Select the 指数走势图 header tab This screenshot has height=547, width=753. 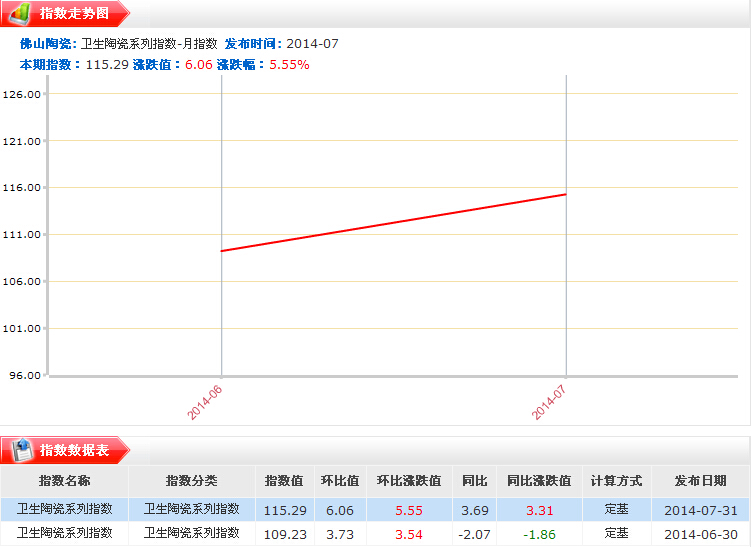point(74,14)
